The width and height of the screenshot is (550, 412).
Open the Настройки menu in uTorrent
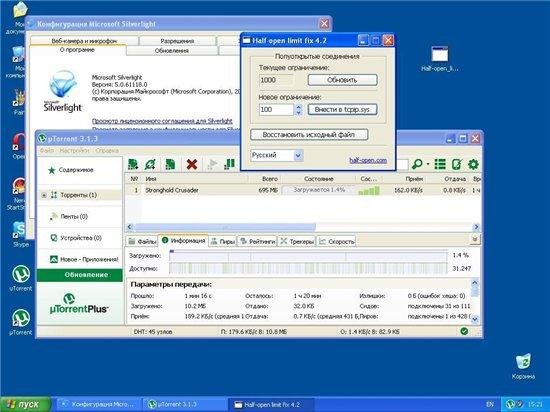(x=74, y=150)
